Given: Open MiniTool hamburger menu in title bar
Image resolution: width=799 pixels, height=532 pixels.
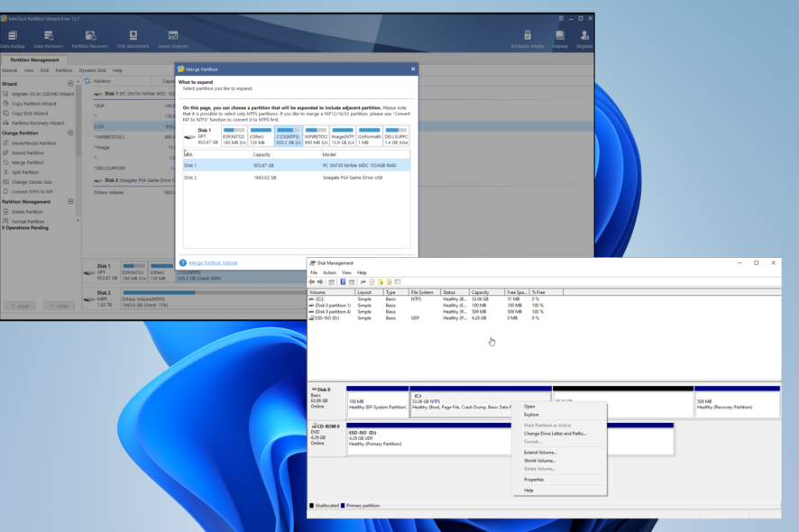Looking at the screenshot, I should tap(561, 18).
